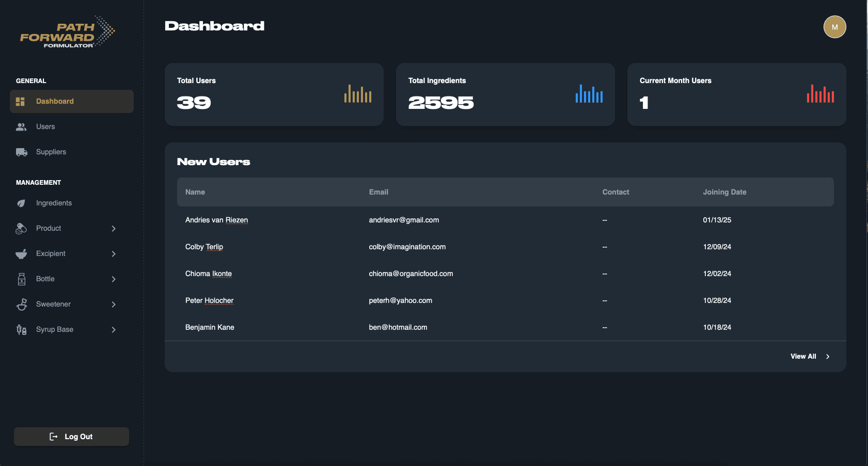868x466 pixels.
Task: Click the Users people icon
Action: pos(21,127)
